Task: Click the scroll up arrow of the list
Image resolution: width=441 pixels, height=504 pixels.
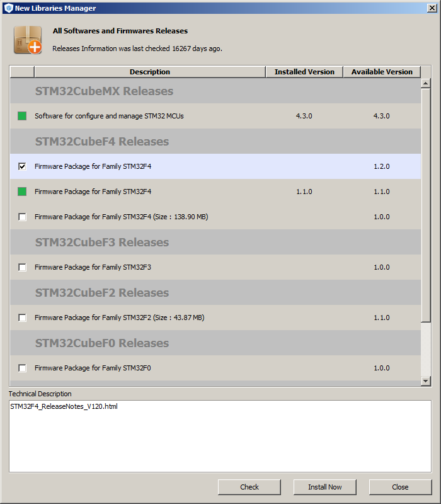Action: pyautogui.click(x=426, y=83)
